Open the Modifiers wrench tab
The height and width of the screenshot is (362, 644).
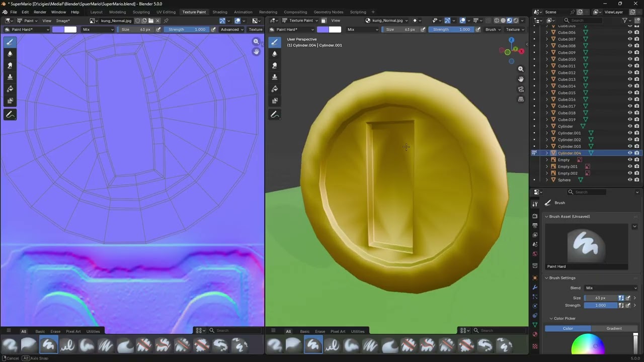click(535, 287)
